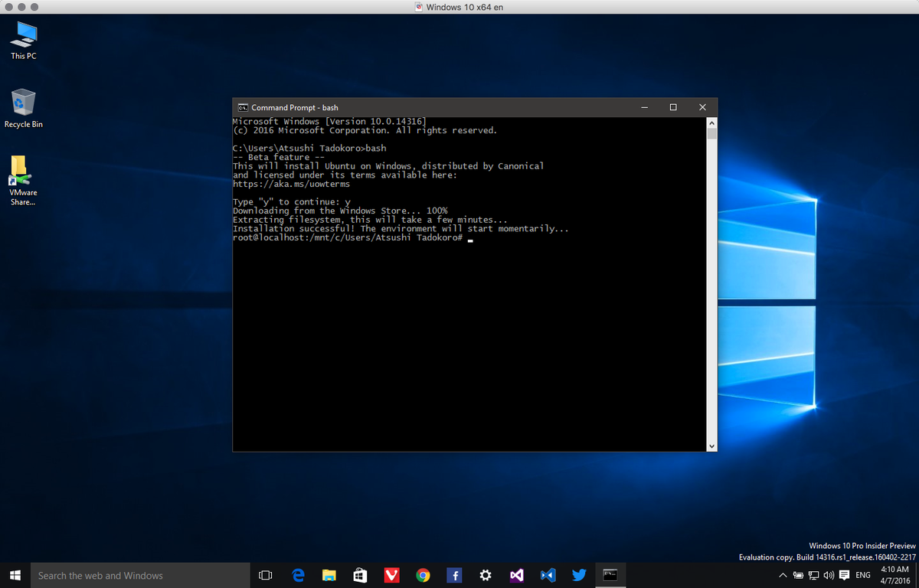The image size is (919, 588).
Task: Open the Action Center notifications icon
Action: click(x=844, y=575)
